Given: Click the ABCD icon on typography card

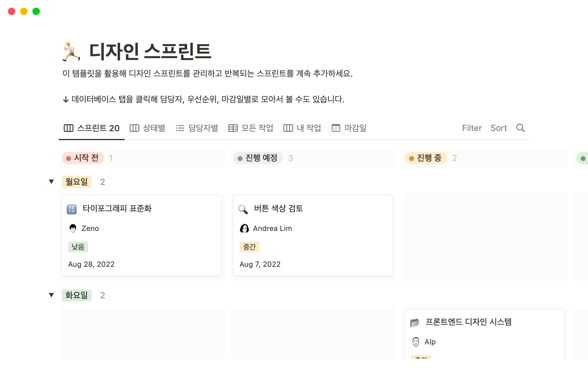Looking at the screenshot, I should tap(72, 209).
